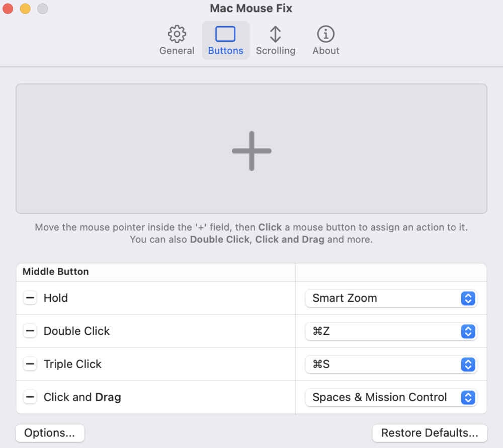Select the Hold row label
Viewport: 503px width, 448px height.
click(x=55, y=298)
